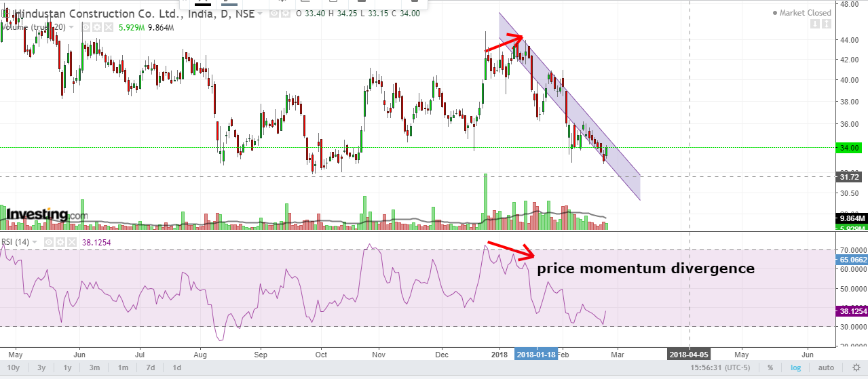Click the auto scale button
868x379 pixels.
pyautogui.click(x=826, y=367)
